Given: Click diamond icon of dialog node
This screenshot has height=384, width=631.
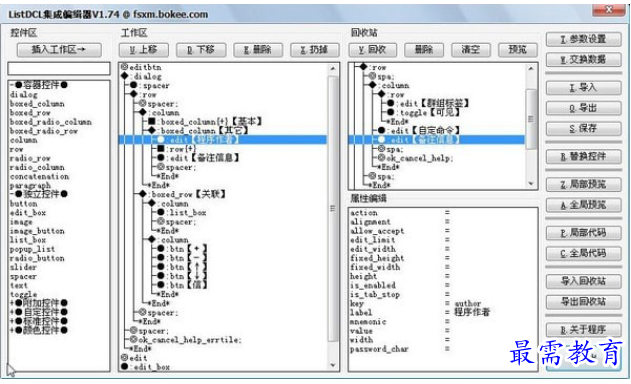Looking at the screenshot, I should pos(124,76).
